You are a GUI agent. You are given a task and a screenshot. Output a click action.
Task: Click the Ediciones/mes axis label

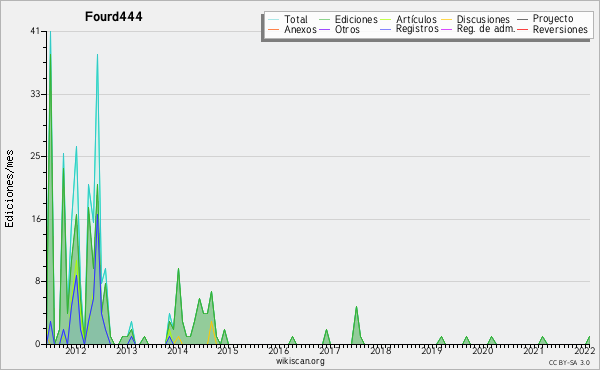[x=9, y=189]
